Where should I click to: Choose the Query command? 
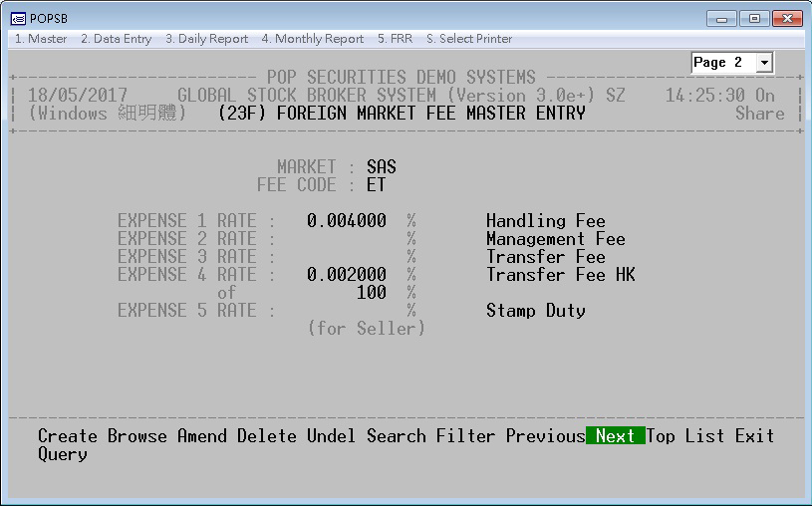tap(63, 454)
